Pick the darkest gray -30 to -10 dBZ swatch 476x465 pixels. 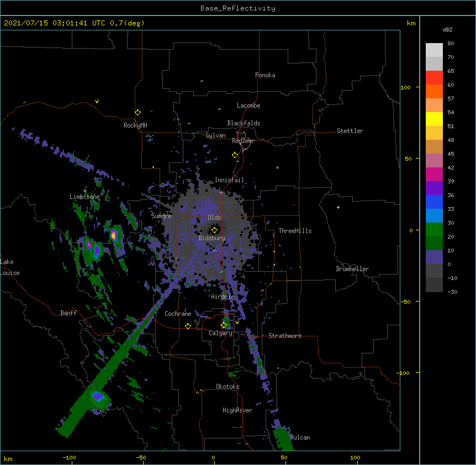[x=434, y=285]
